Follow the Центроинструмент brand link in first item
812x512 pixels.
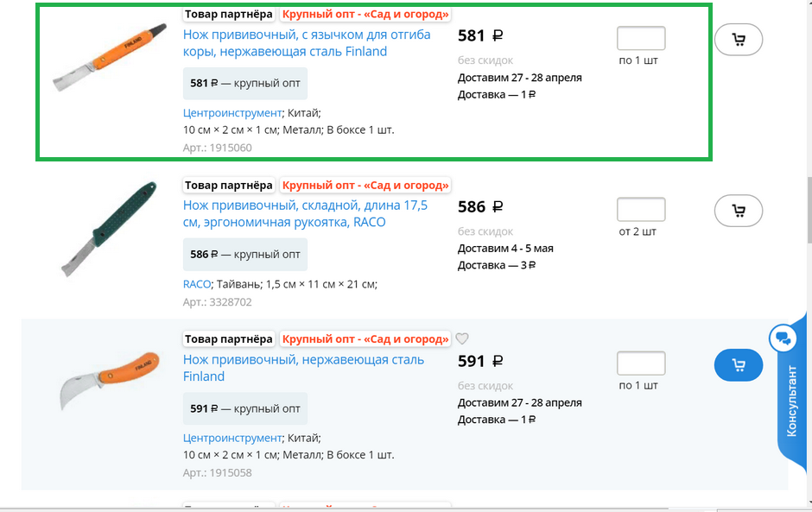(x=232, y=113)
